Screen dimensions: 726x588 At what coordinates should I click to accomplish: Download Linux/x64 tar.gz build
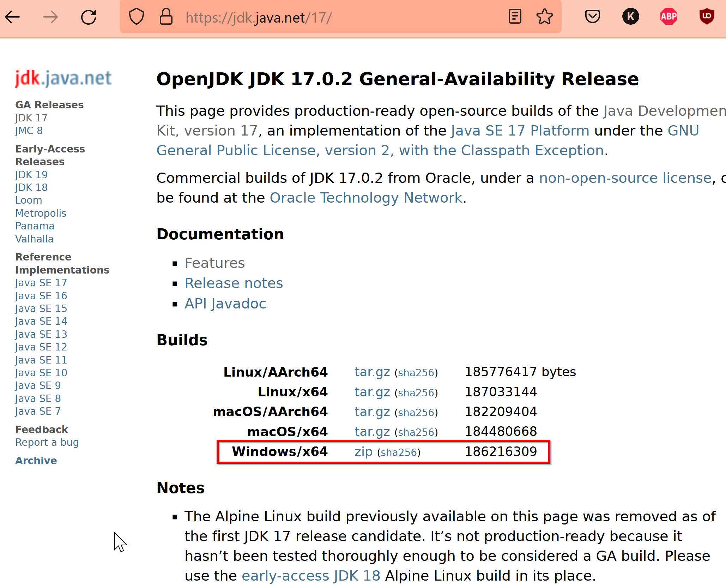pos(372,392)
